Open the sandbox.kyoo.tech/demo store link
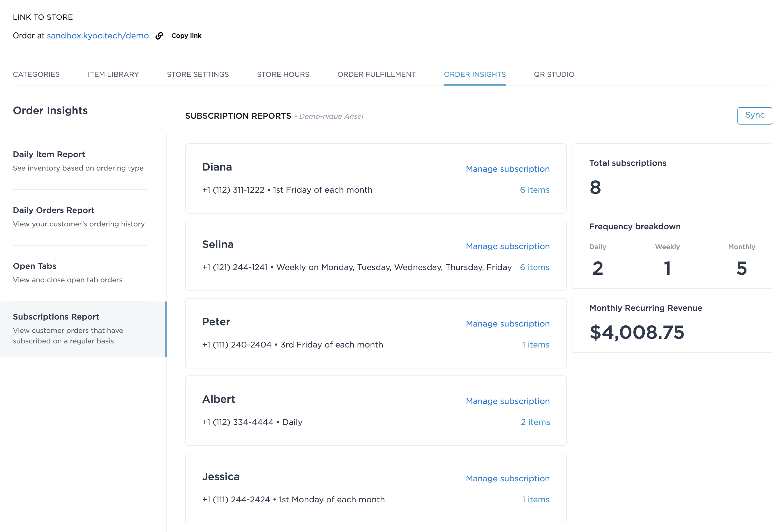Image resolution: width=784 pixels, height=532 pixels. tap(98, 36)
